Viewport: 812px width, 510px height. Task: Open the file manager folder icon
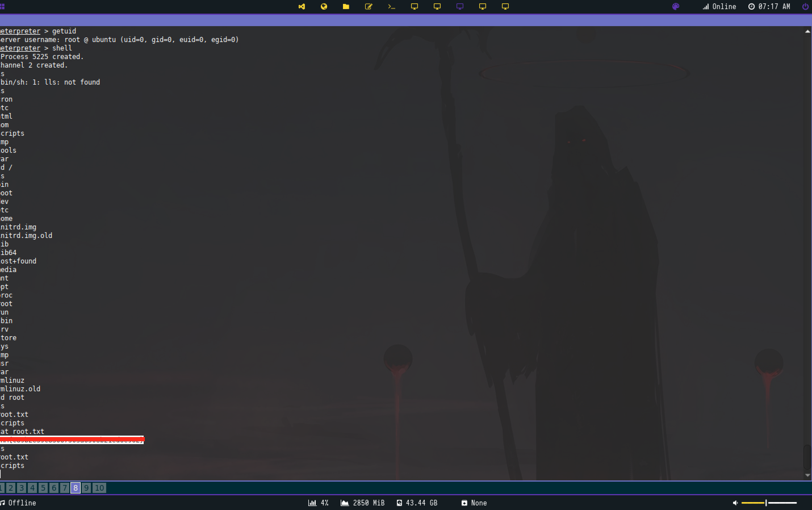(x=346, y=7)
